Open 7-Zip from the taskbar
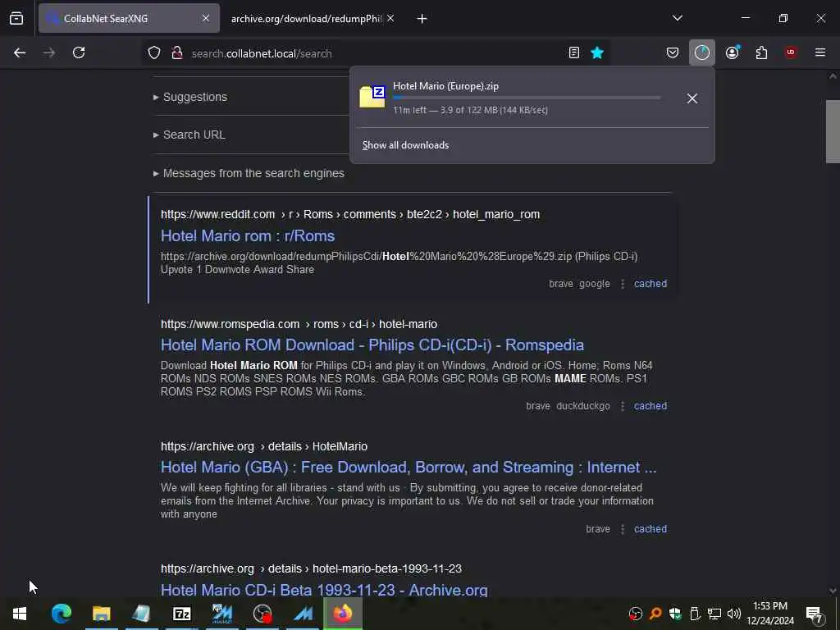The height and width of the screenshot is (630, 840). (x=182, y=614)
